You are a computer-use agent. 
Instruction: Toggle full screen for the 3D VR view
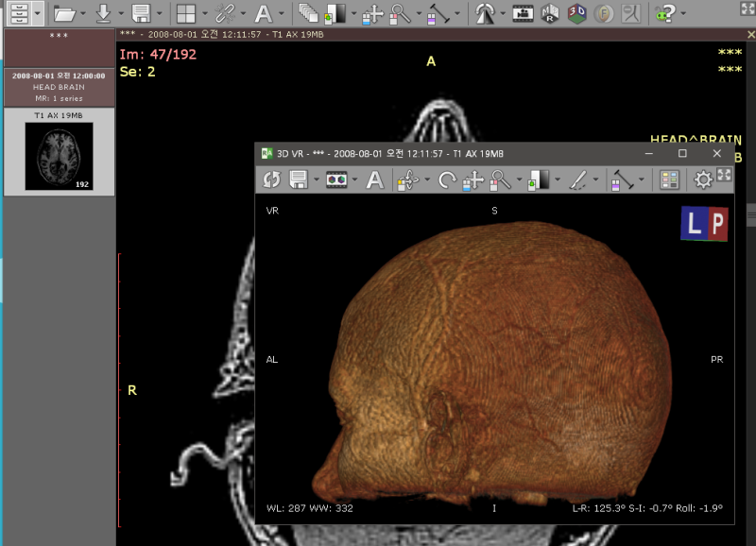725,176
